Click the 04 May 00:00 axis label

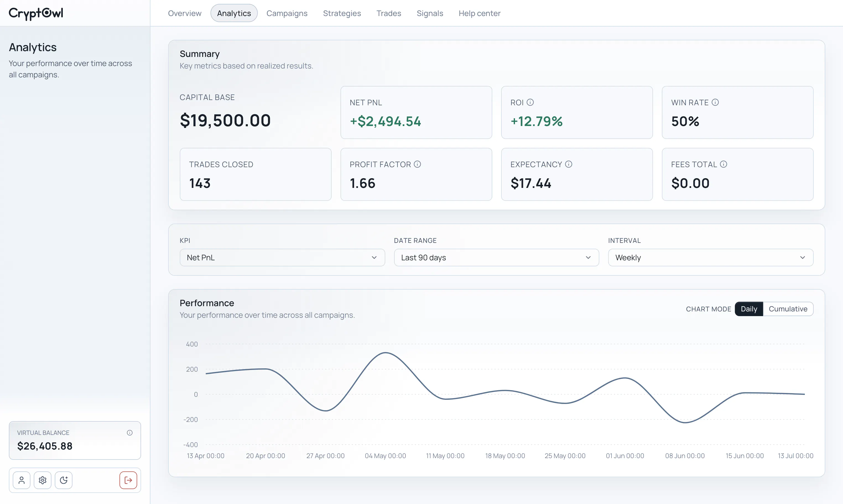(x=385, y=455)
